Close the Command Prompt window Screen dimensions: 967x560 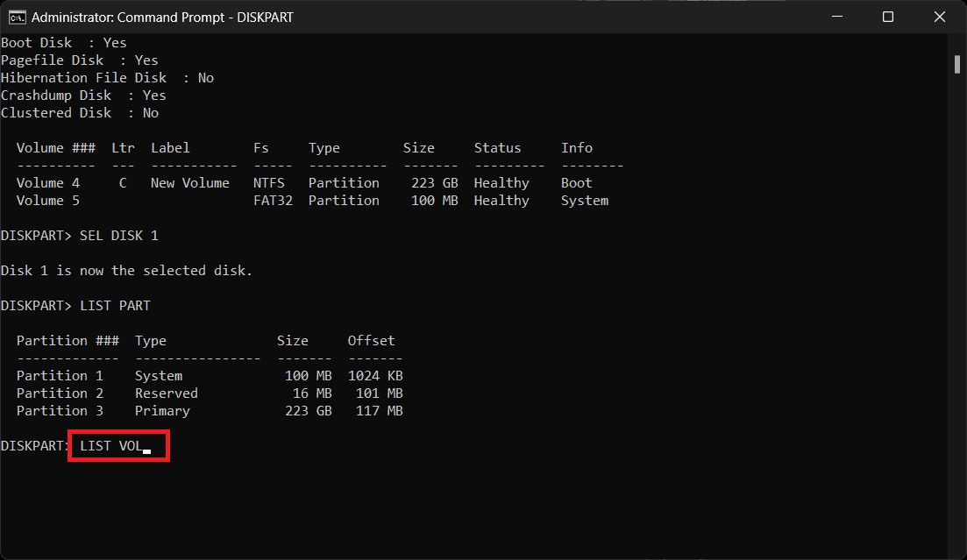coord(936,17)
